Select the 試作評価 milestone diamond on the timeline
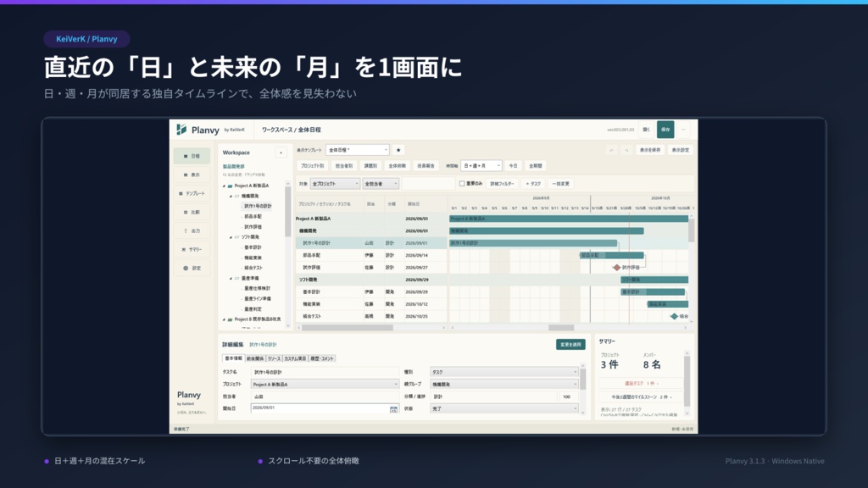The image size is (868, 488). click(x=617, y=267)
